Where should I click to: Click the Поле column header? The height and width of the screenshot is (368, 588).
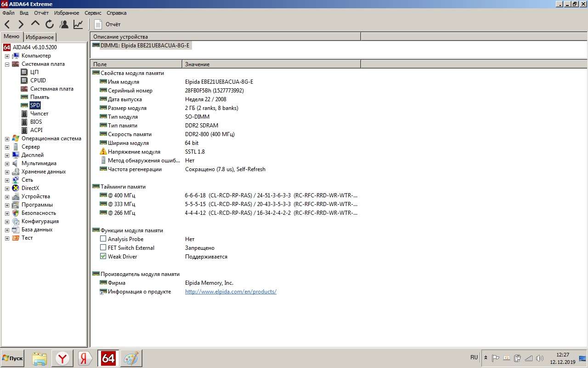(136, 64)
